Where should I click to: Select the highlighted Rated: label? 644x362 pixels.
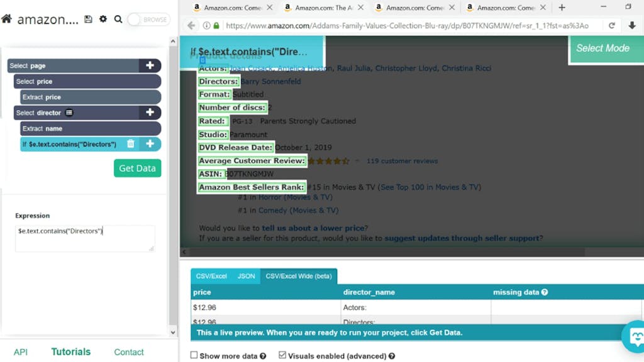point(213,121)
